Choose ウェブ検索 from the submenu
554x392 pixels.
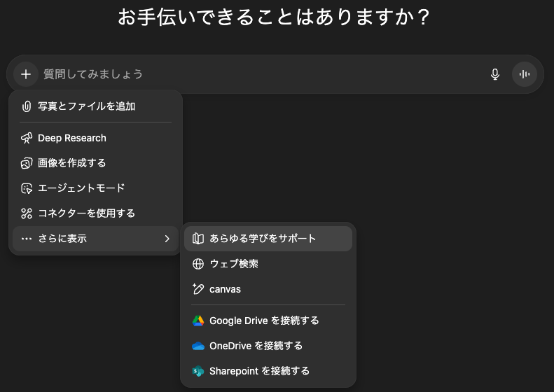point(234,264)
